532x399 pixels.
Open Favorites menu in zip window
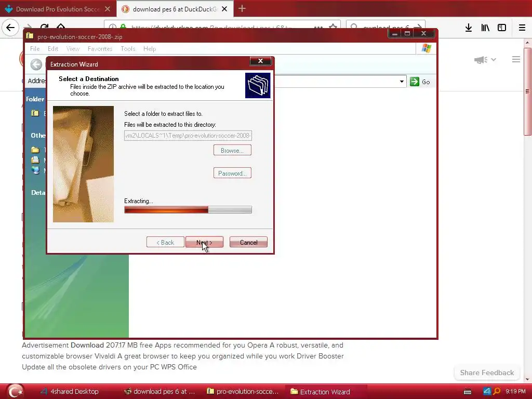(x=100, y=49)
